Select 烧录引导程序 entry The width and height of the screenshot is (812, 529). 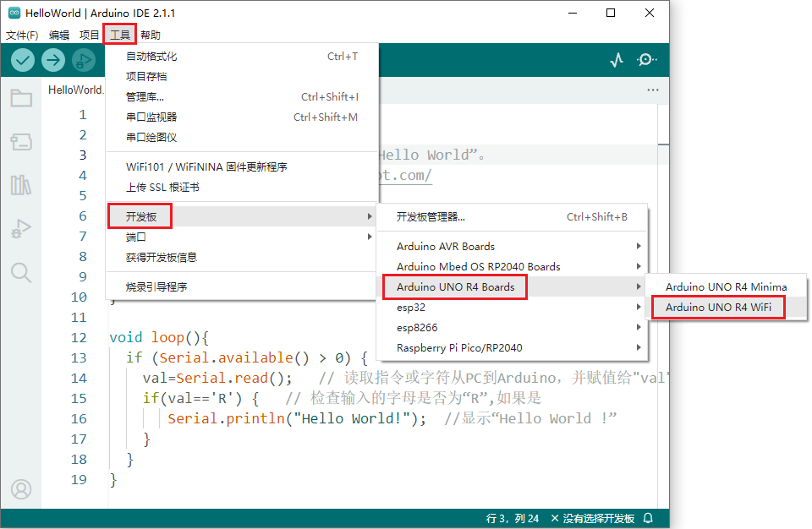(x=242, y=286)
